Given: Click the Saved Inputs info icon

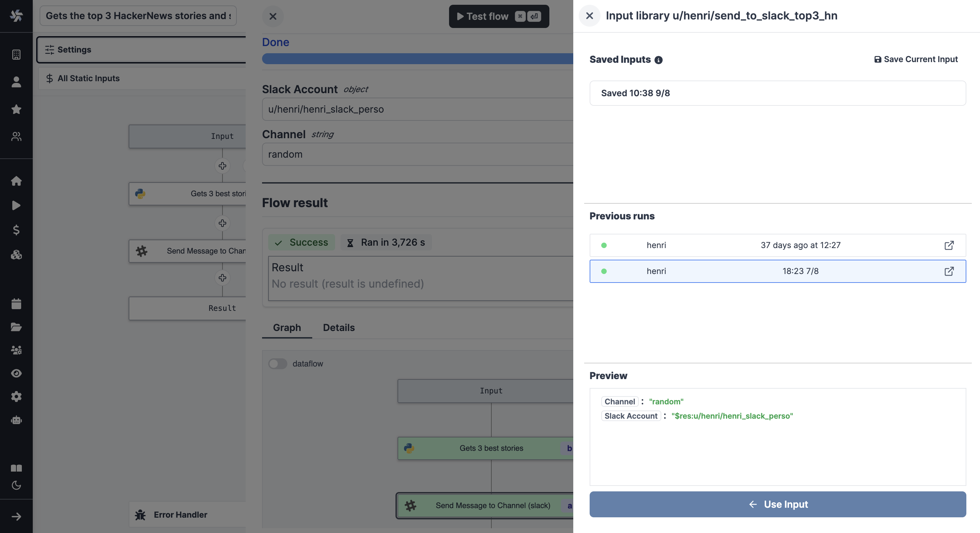Looking at the screenshot, I should (x=659, y=60).
